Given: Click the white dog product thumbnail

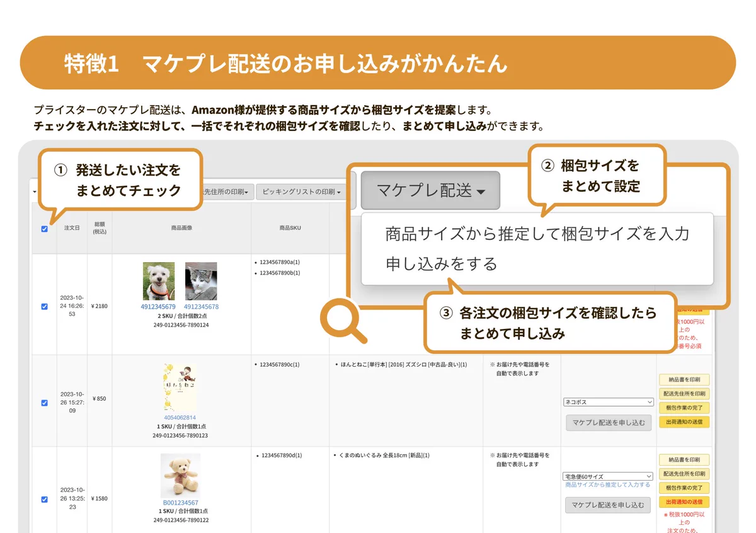Looking at the screenshot, I should (159, 281).
